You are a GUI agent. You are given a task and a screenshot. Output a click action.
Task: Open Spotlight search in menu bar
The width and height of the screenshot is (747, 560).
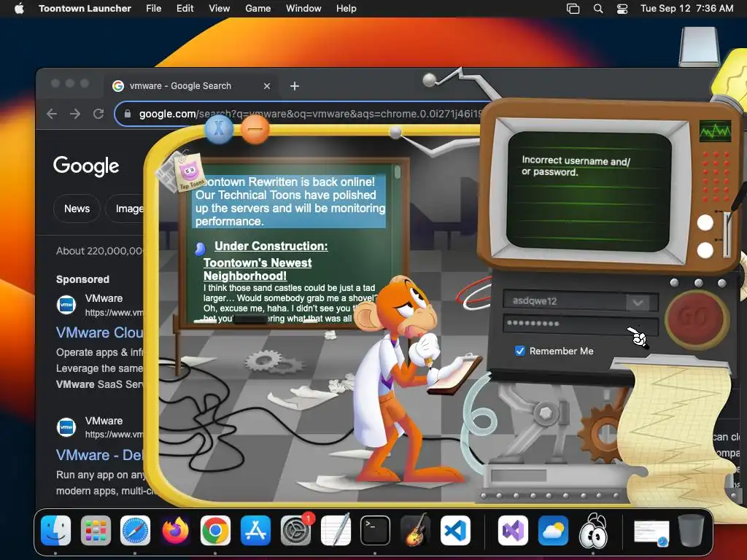[x=598, y=9]
